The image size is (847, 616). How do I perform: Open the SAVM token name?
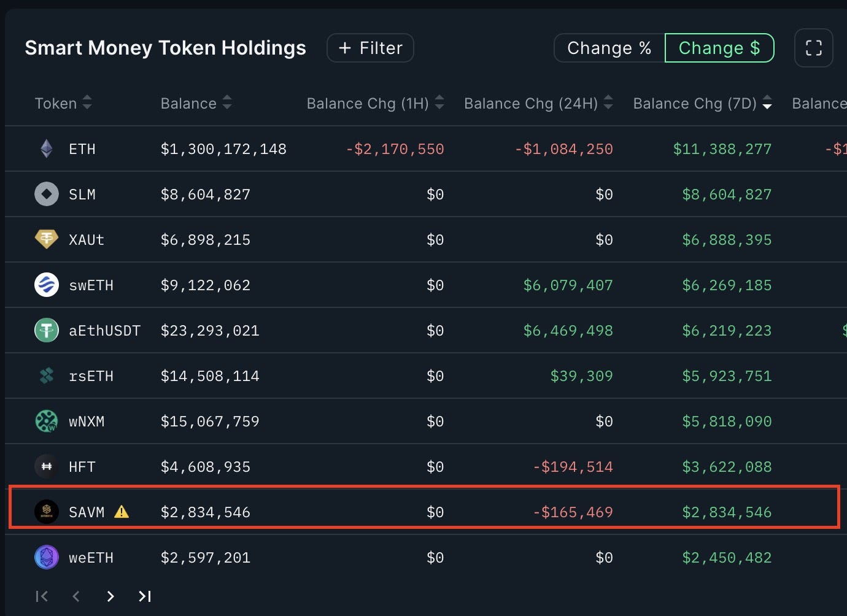pos(87,512)
